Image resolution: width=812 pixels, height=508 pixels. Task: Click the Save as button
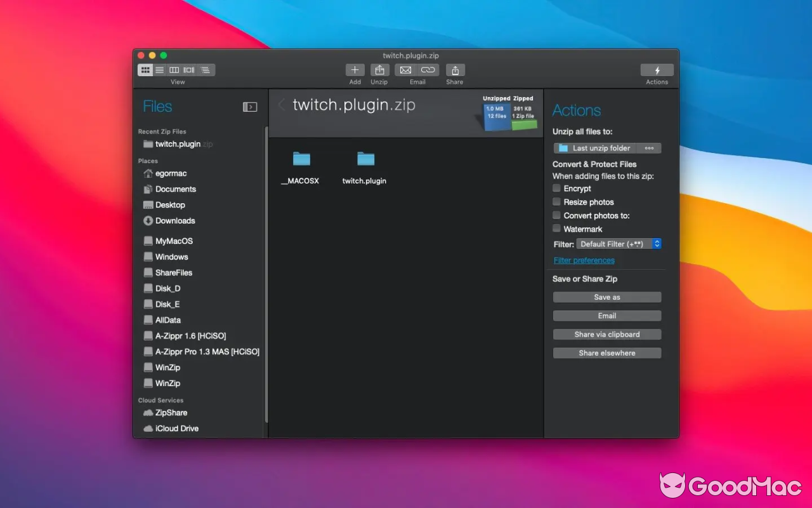click(x=606, y=297)
